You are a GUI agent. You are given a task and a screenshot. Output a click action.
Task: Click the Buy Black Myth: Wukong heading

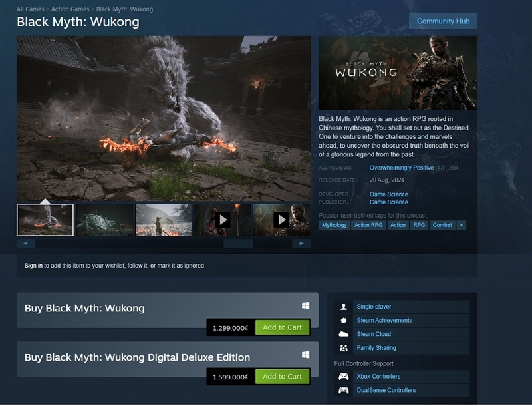click(x=84, y=308)
